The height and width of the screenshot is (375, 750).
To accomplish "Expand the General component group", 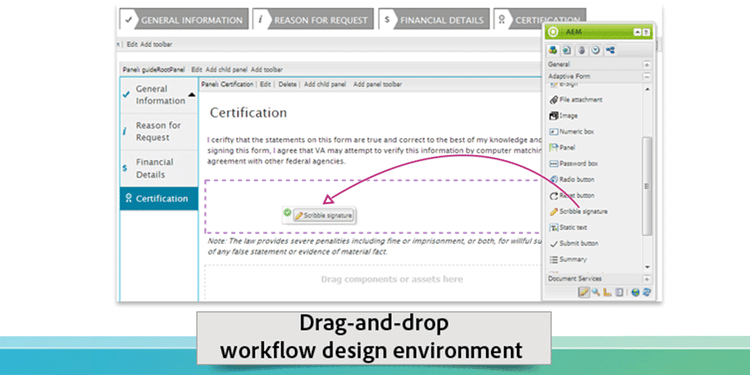I will pos(647,64).
